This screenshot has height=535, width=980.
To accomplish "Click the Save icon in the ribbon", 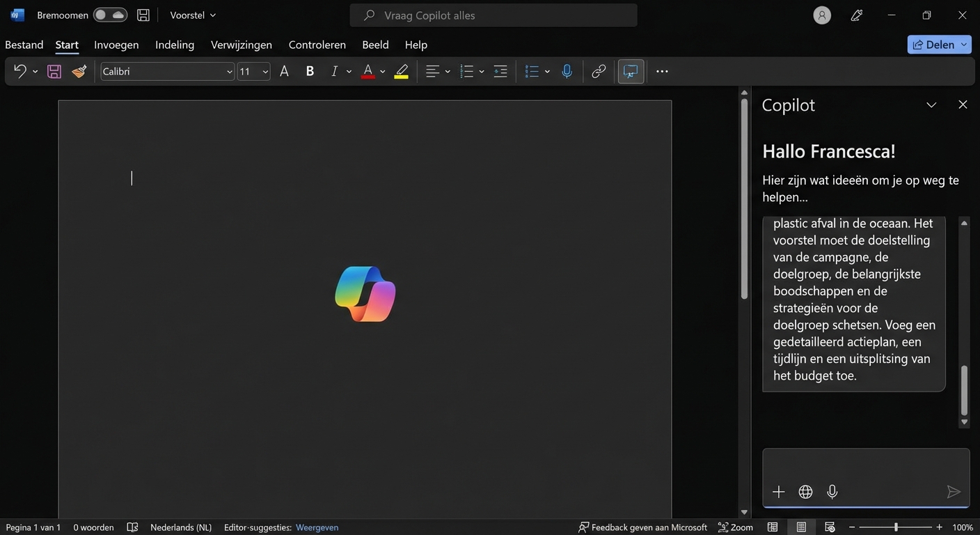I will pyautogui.click(x=54, y=71).
